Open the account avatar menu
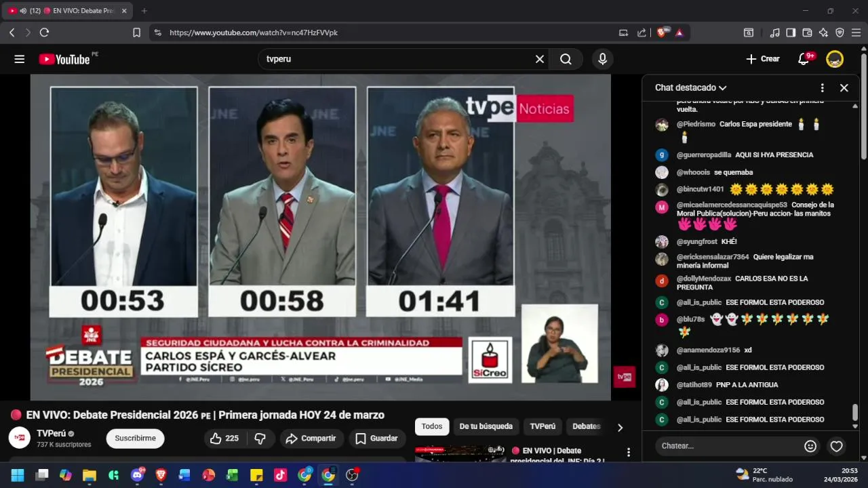The image size is (868, 488). 835,59
